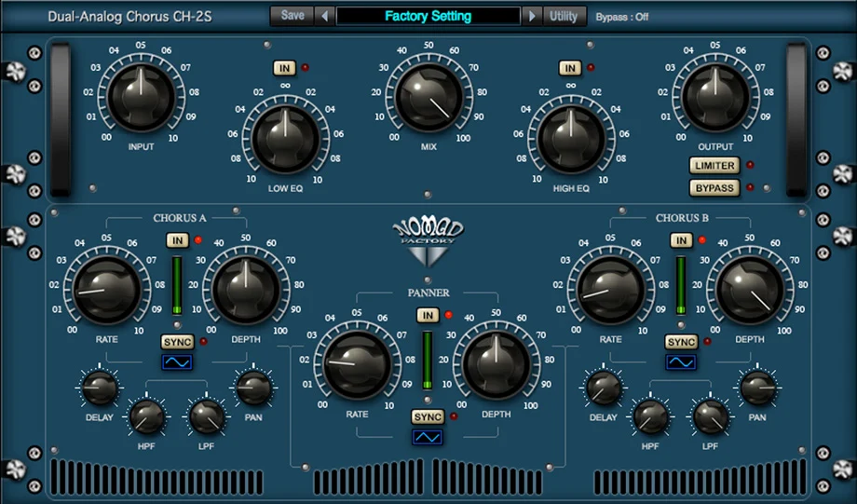Click the INPUT knob
857x504 pixels.
[141, 97]
